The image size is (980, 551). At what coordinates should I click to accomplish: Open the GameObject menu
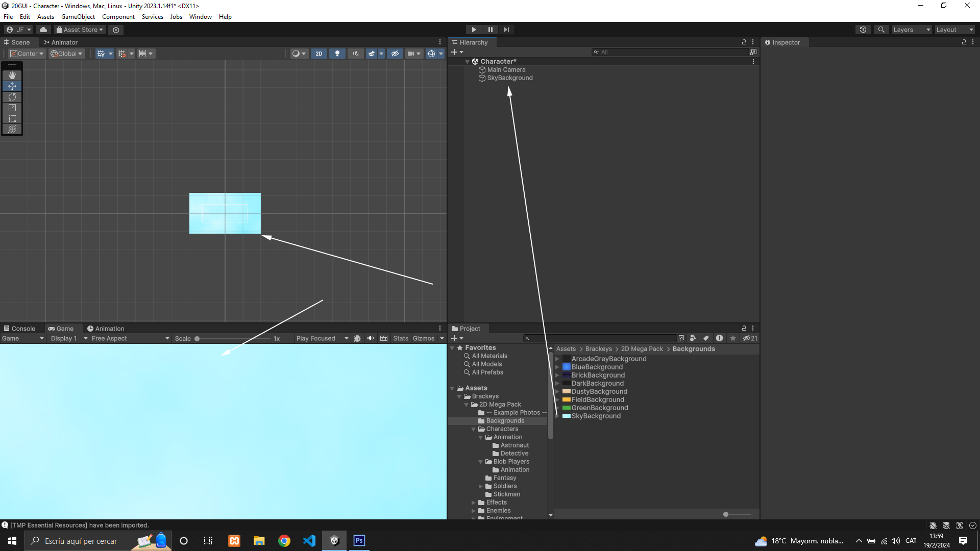[78, 17]
